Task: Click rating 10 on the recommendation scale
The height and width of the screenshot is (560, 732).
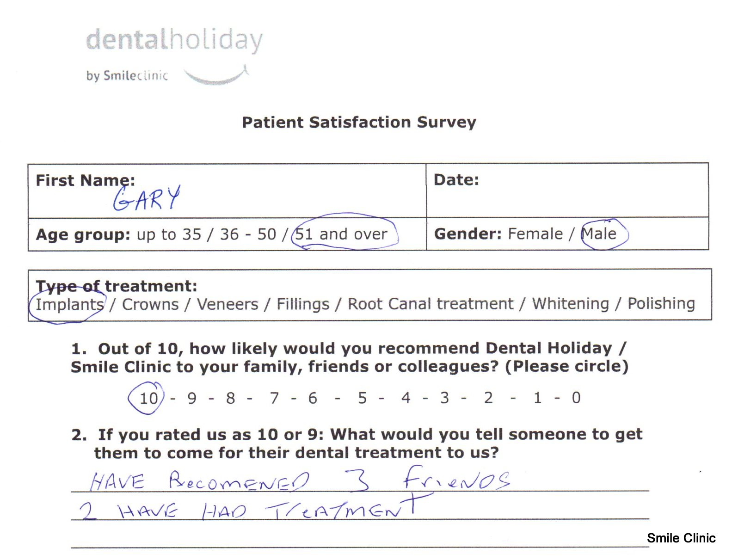Action: coord(149,398)
